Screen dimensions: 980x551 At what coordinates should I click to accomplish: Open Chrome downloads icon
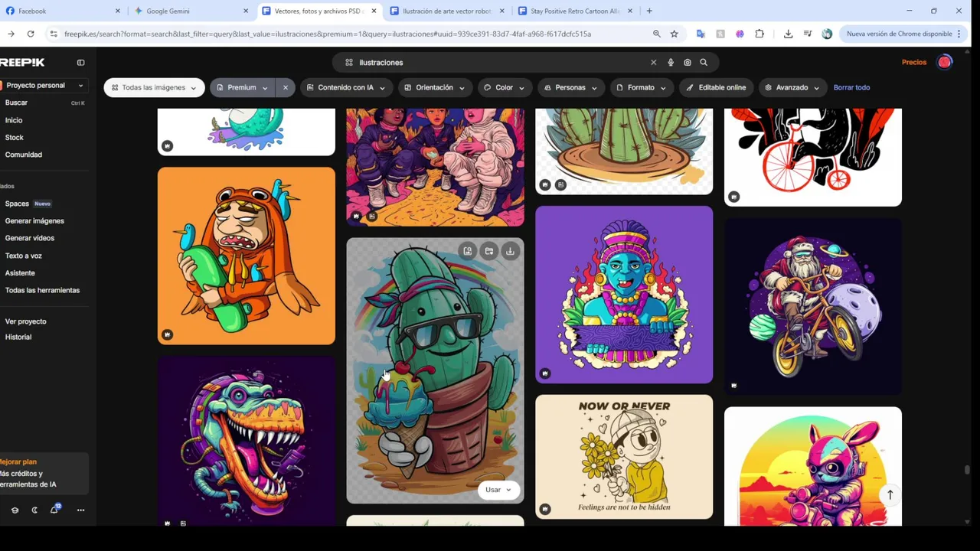[788, 34]
